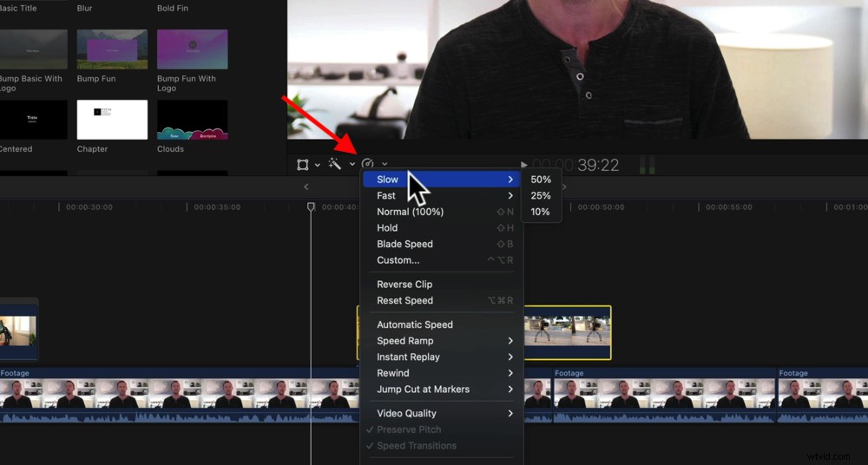
Task: Expand the Speed Ramp submenu arrow
Action: point(510,340)
